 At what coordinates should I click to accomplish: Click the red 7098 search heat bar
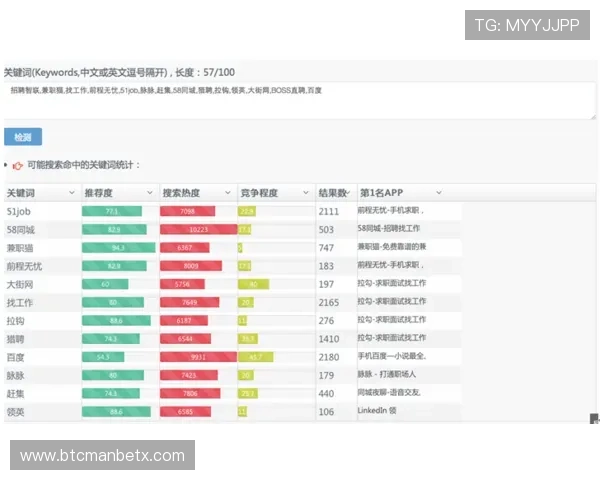[x=188, y=211]
